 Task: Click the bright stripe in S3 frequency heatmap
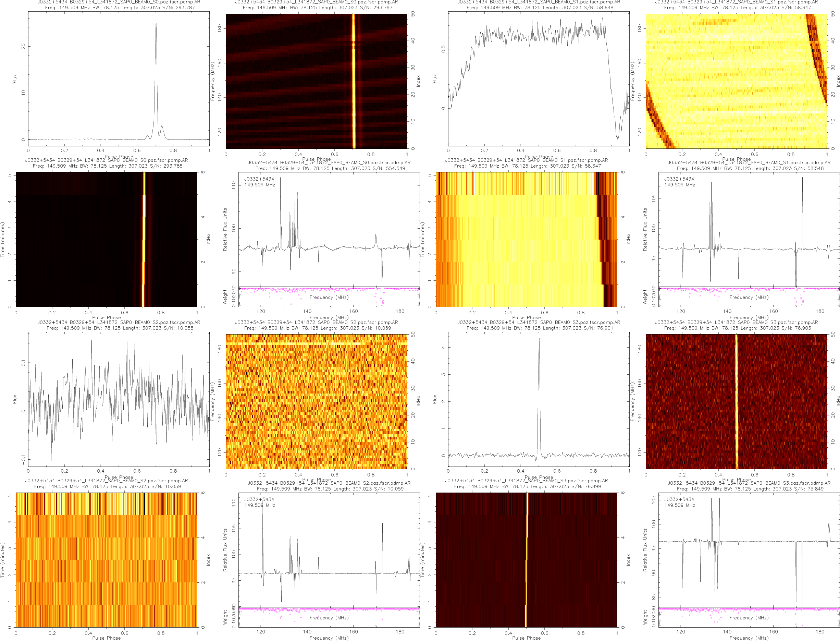tap(736, 401)
